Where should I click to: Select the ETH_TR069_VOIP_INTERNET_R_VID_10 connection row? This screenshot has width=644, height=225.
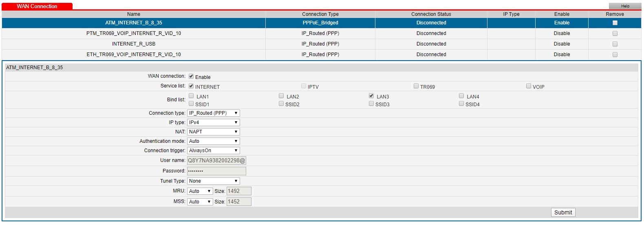[322, 55]
